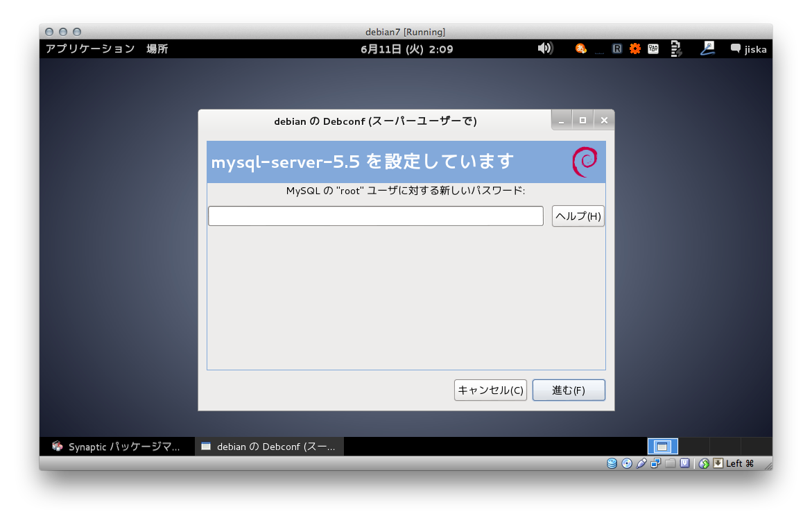Viewport: 812px width, 525px height.
Task: Click the ヘルプ(H) button
Action: coord(578,216)
